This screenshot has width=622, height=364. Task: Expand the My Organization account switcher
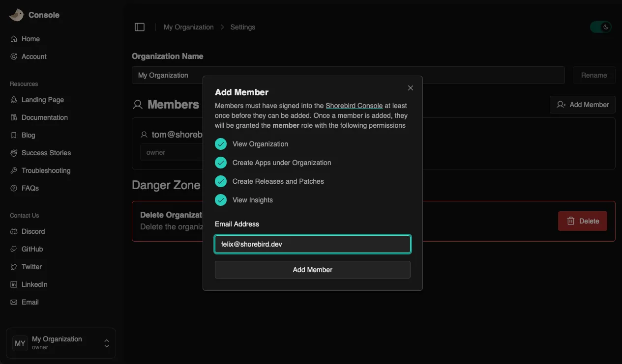click(x=106, y=343)
